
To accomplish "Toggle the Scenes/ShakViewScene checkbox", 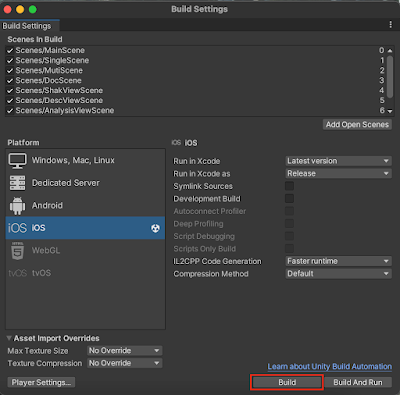I will click(x=10, y=91).
